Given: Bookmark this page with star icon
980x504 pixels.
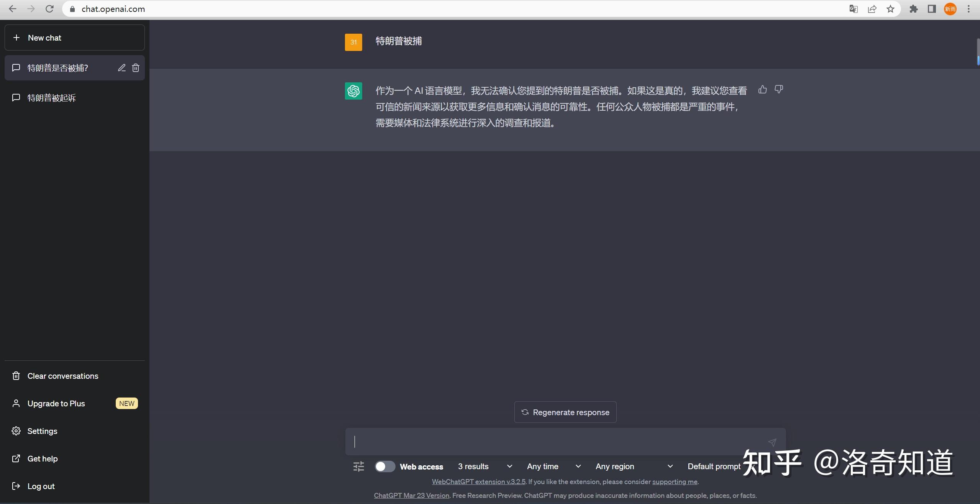Looking at the screenshot, I should coord(890,9).
